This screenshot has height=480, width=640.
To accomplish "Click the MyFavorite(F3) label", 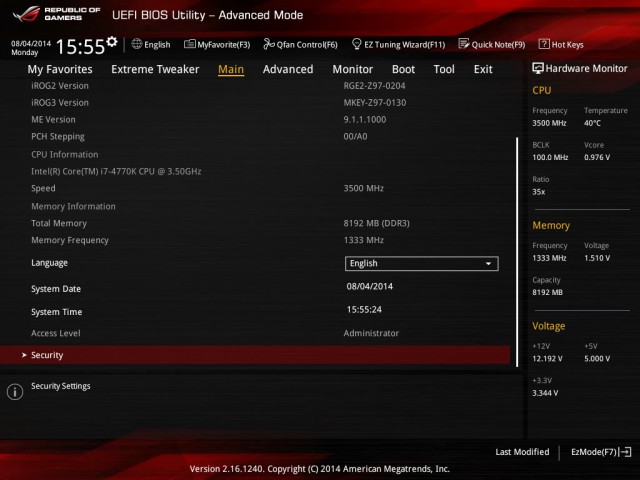I will pyautogui.click(x=224, y=44).
